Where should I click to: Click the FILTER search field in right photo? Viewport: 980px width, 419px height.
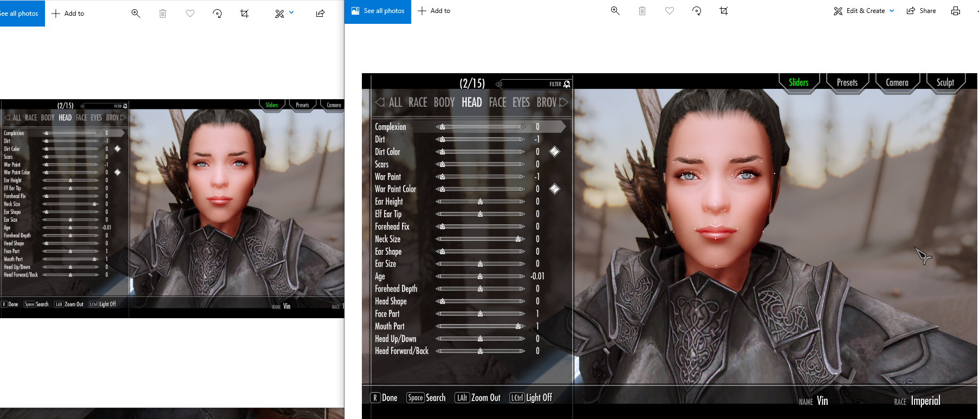[x=534, y=84]
